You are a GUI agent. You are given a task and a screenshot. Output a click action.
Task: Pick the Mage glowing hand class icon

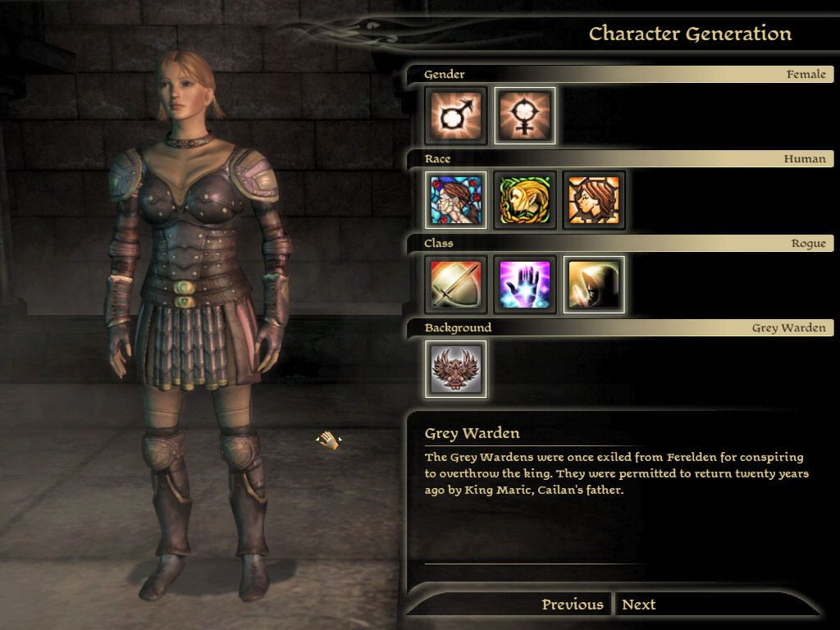(524, 285)
